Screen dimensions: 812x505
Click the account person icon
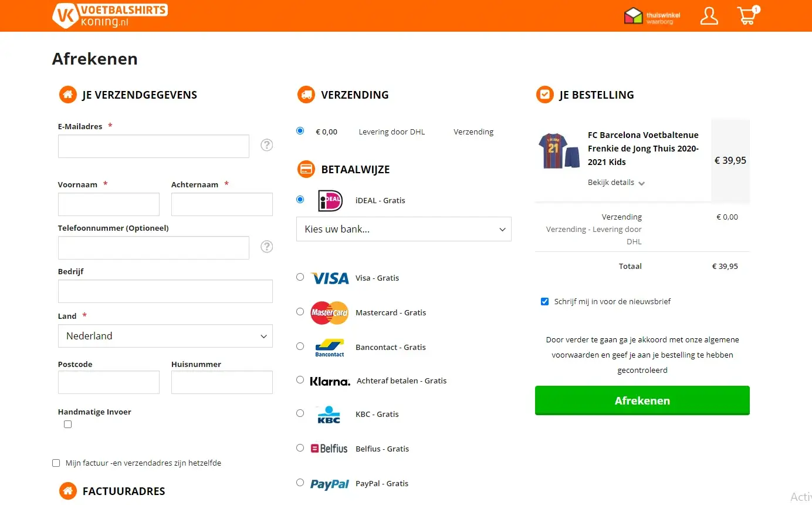click(x=709, y=16)
